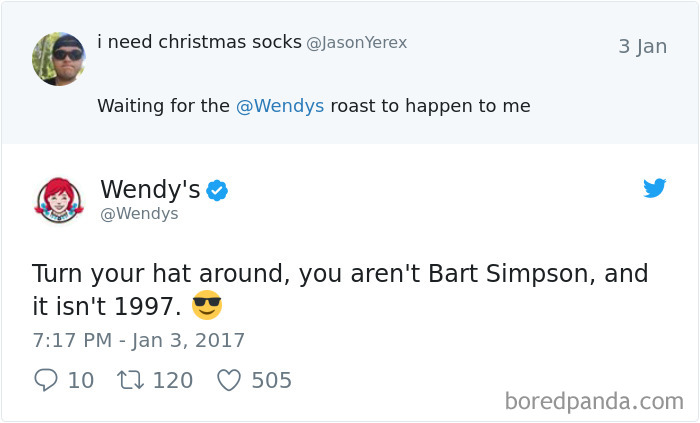Click the boredpanda.com watermark

tap(593, 401)
